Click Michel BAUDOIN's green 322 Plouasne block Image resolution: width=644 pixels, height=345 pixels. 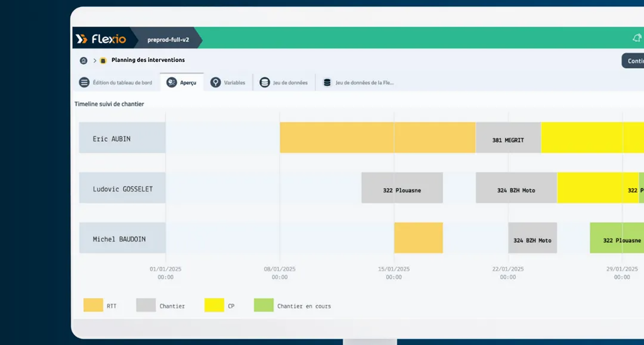click(x=617, y=238)
